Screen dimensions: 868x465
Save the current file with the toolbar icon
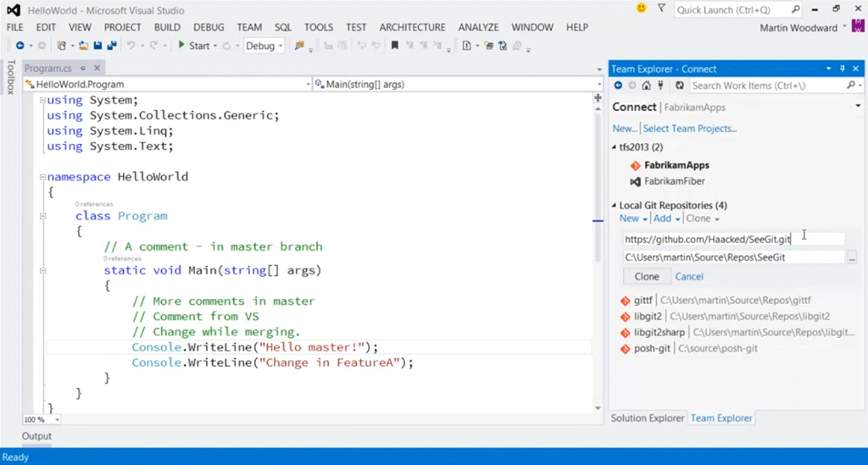click(x=97, y=46)
